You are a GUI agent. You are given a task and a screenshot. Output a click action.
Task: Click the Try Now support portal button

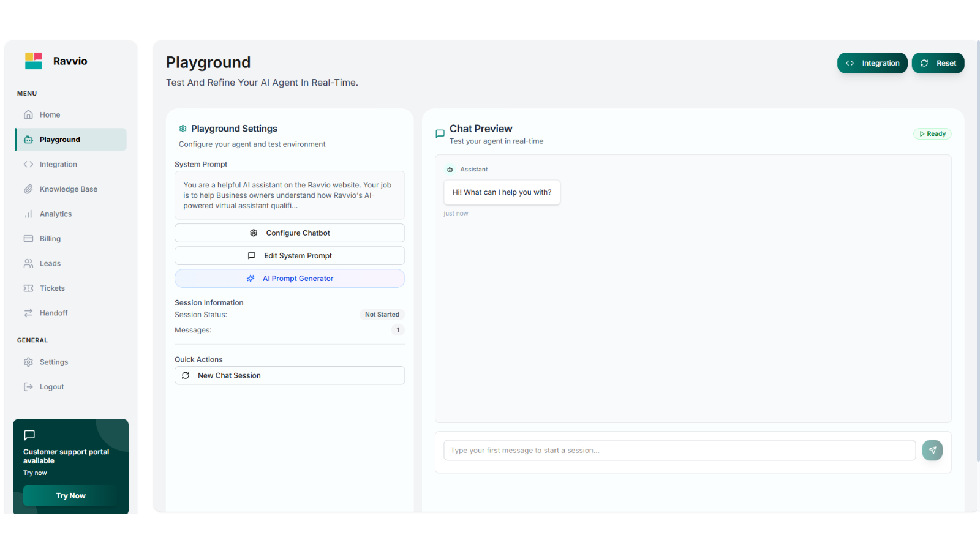click(71, 496)
